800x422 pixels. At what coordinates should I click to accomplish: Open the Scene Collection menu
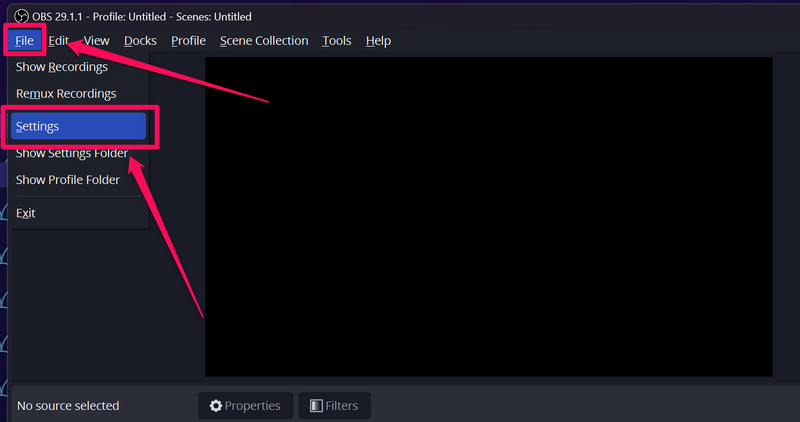click(264, 41)
